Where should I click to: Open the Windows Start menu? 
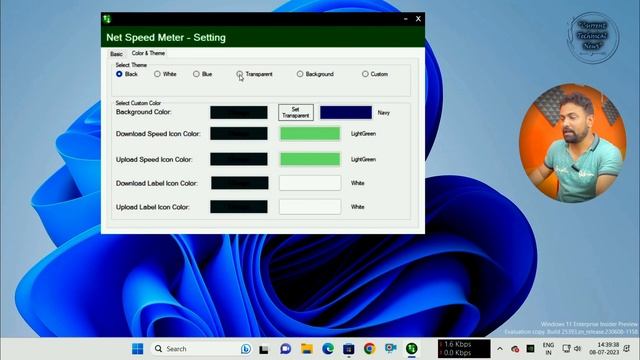pos(138,349)
